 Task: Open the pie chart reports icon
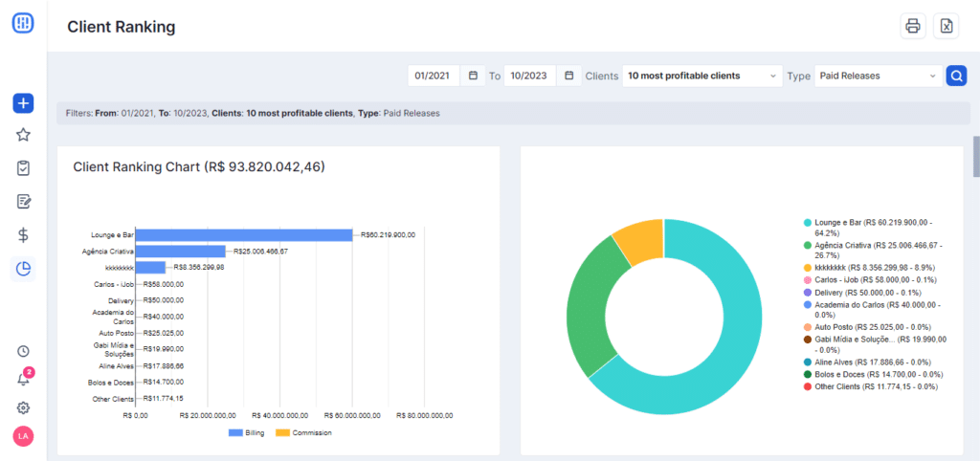click(23, 269)
